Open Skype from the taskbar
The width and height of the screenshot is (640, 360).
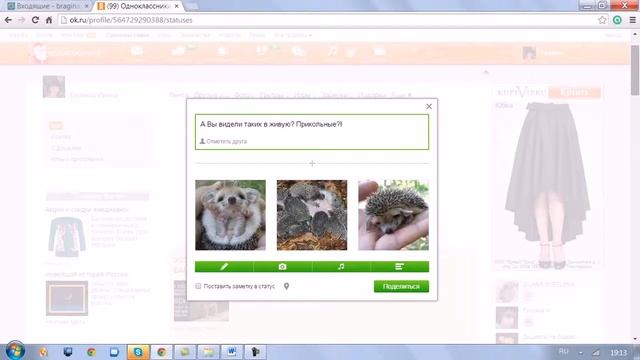[x=138, y=352]
